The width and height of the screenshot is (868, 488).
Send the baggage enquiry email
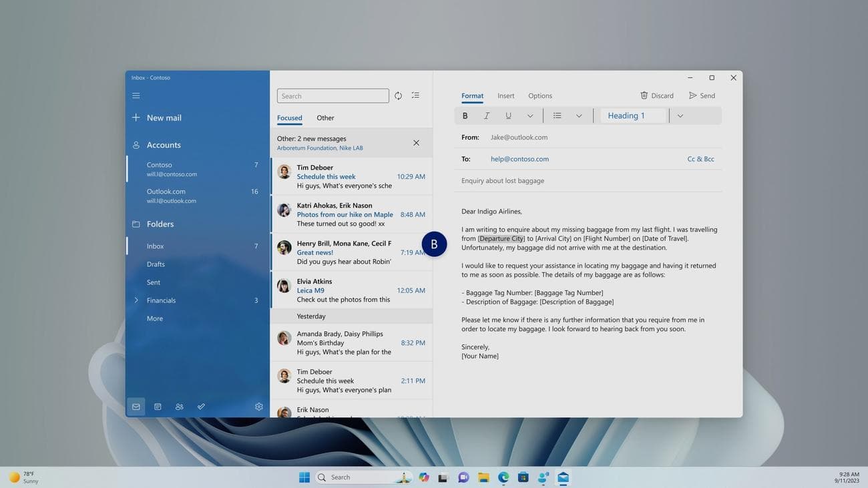tap(701, 95)
